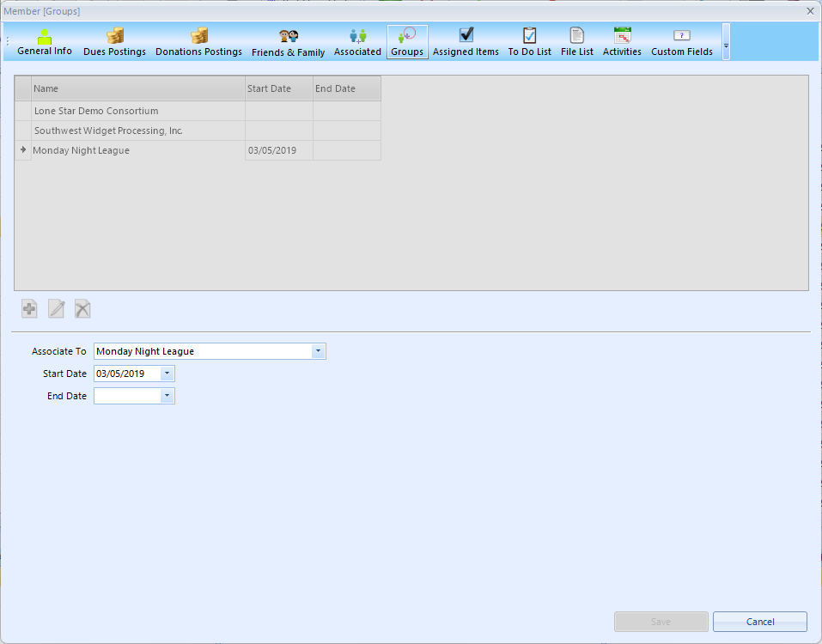Open the End Date calendar dropdown
This screenshot has height=644, width=822.
click(x=167, y=396)
